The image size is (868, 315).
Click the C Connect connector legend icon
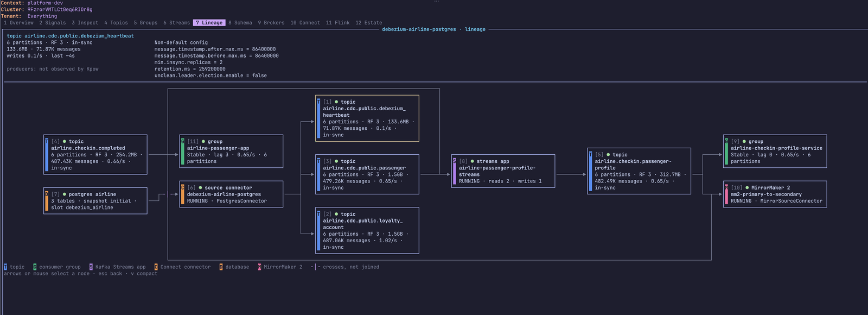156,267
